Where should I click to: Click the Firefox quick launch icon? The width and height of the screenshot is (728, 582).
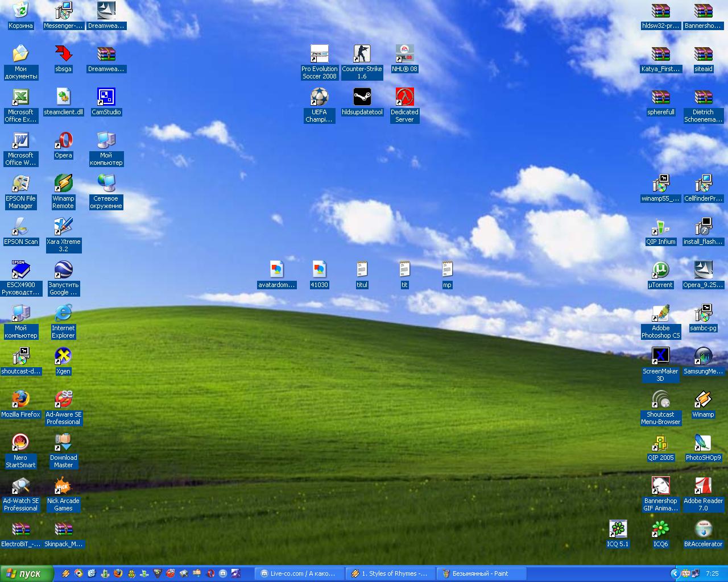pos(118,573)
